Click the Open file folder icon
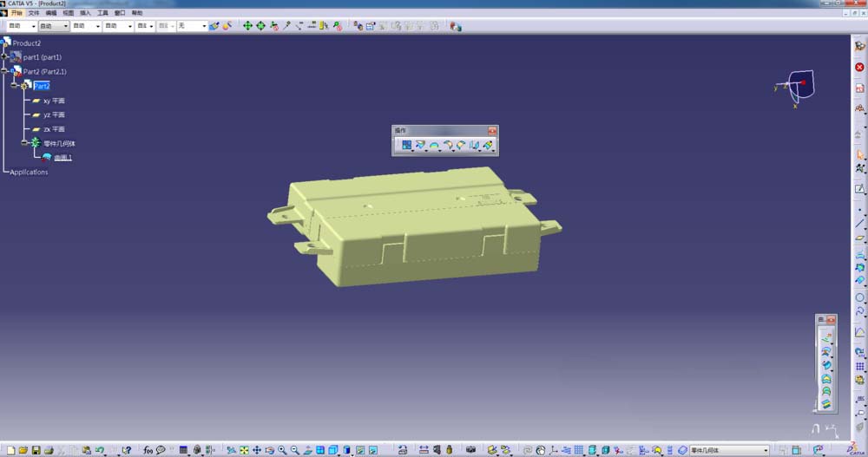 coord(23,450)
